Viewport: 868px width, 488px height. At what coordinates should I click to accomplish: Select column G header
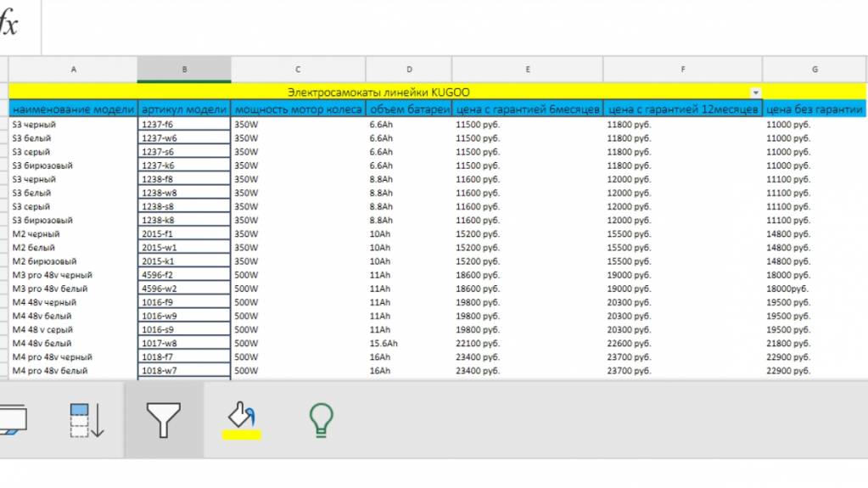pos(815,70)
